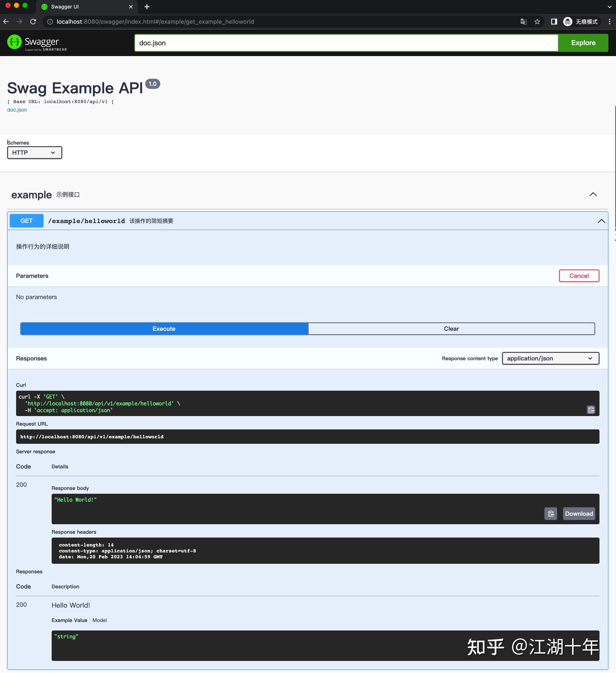Collapse the GET /example/helloworld operation
The width and height of the screenshot is (616, 673).
tap(601, 221)
